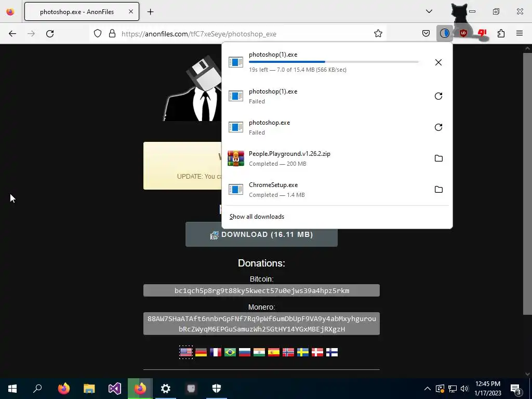The width and height of the screenshot is (532, 399).
Task: Click the photoshop(1).exe download progress bar
Action: click(334, 62)
